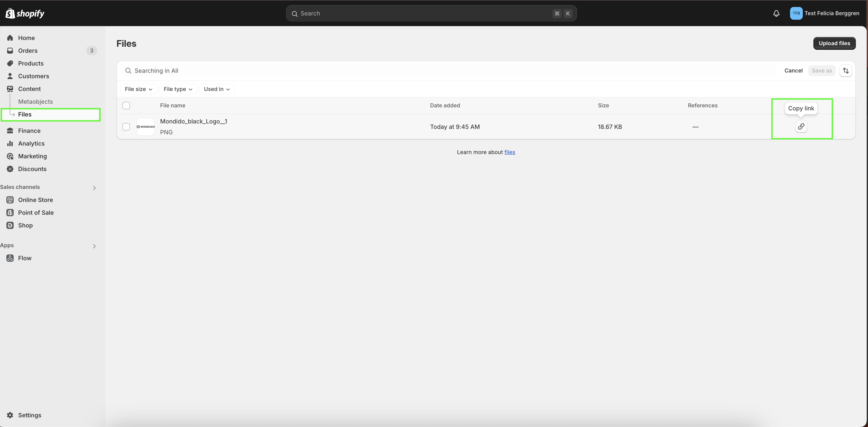868x427 pixels.
Task: Open the notifications bell
Action: [776, 13]
